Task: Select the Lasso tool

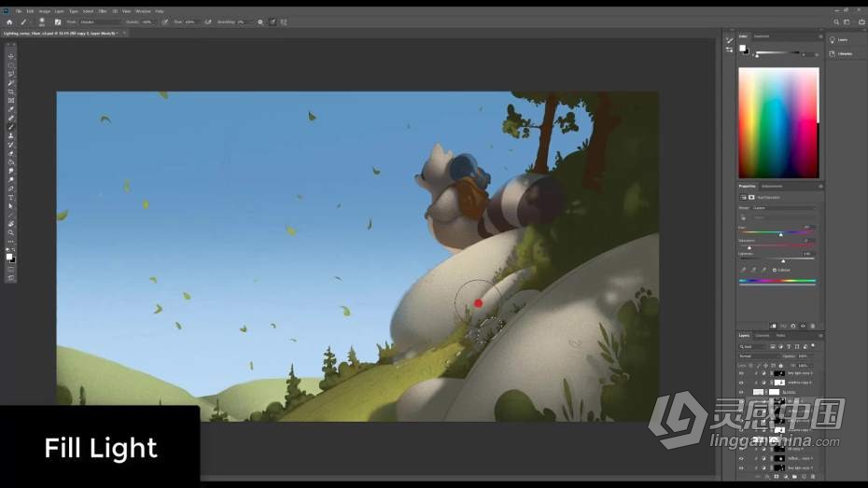Action: pos(11,74)
